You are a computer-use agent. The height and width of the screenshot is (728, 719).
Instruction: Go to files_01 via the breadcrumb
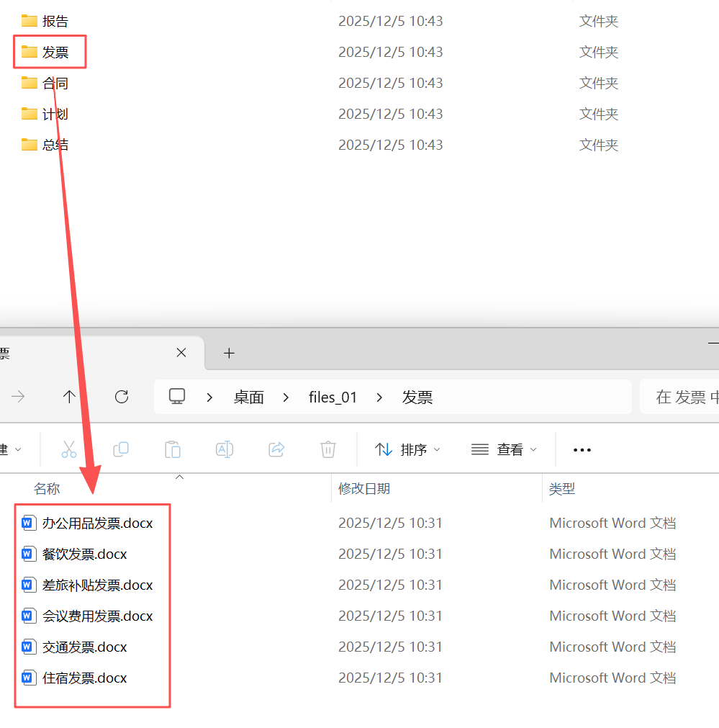point(333,397)
